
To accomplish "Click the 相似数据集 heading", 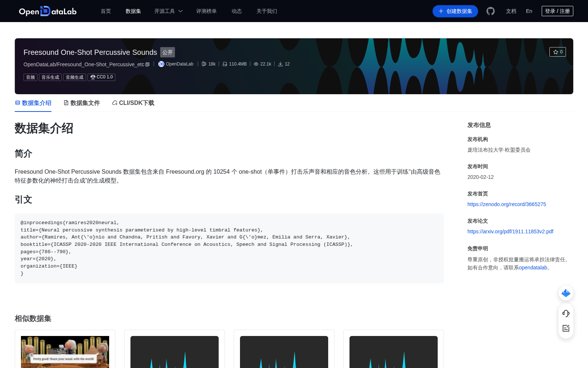I will point(33,319).
